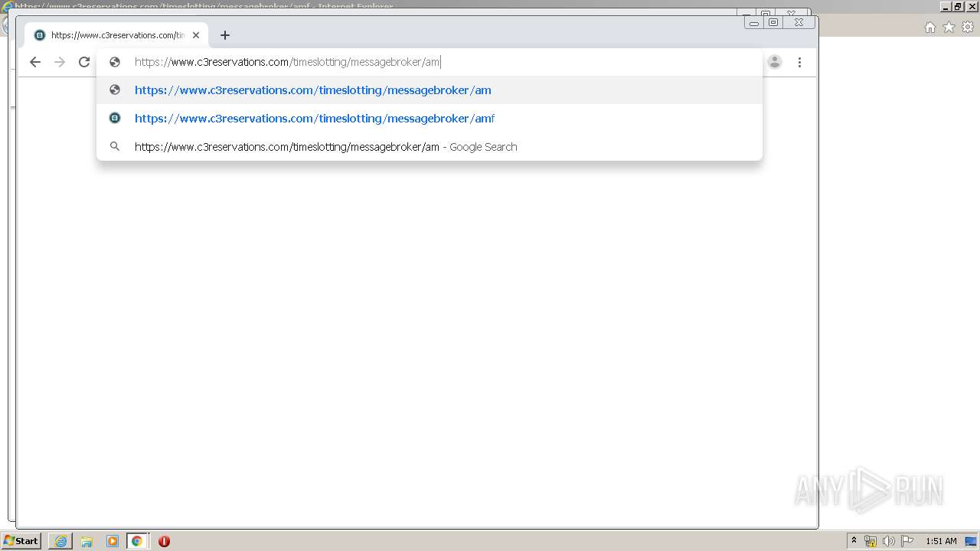Open Internet Explorer Home button
The height and width of the screenshot is (551, 980).
[x=930, y=28]
